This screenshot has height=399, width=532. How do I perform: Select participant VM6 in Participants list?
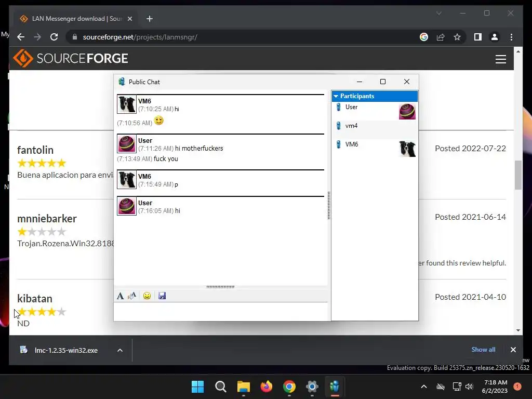[375, 149]
